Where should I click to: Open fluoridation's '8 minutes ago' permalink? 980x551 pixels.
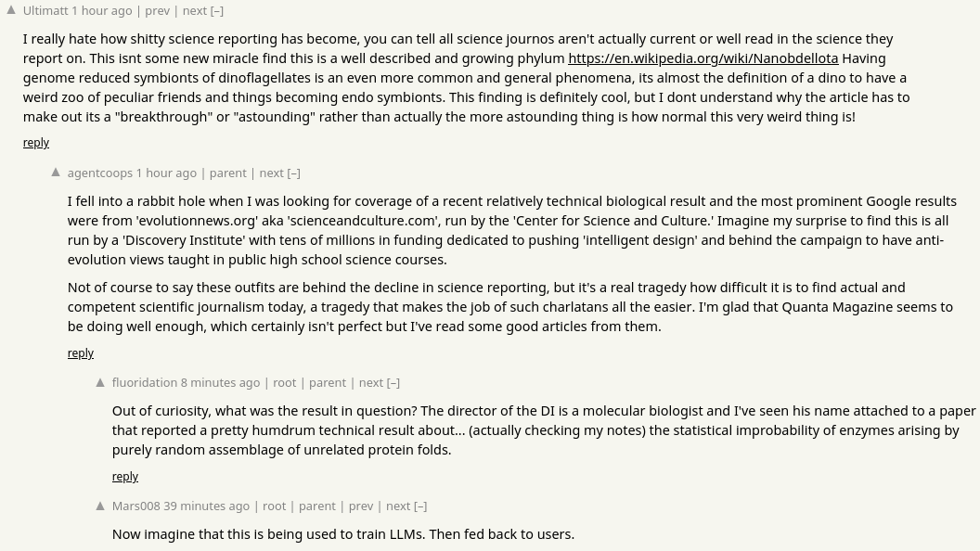(220, 383)
